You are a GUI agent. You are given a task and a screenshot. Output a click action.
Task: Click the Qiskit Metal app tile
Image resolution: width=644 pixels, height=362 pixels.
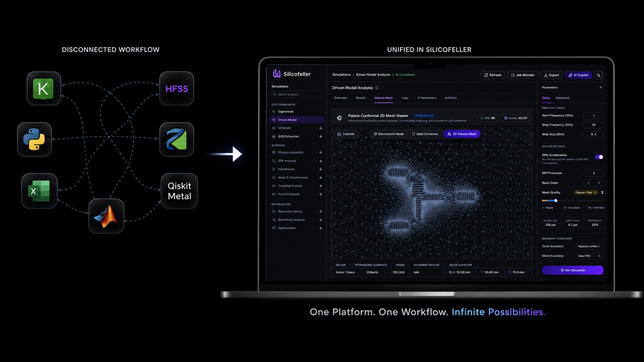(x=179, y=191)
